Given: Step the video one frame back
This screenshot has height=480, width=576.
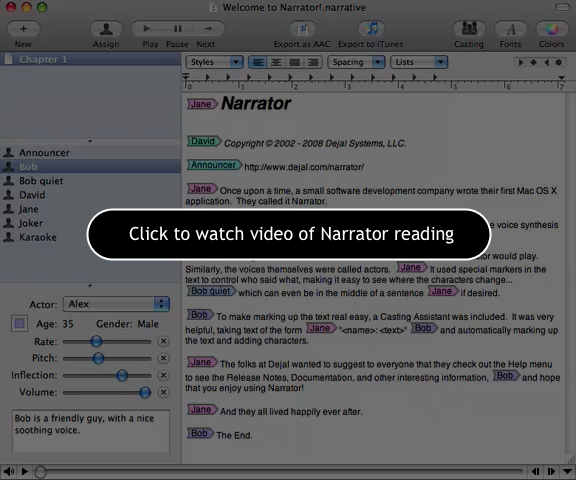Looking at the screenshot, I should 536,471.
